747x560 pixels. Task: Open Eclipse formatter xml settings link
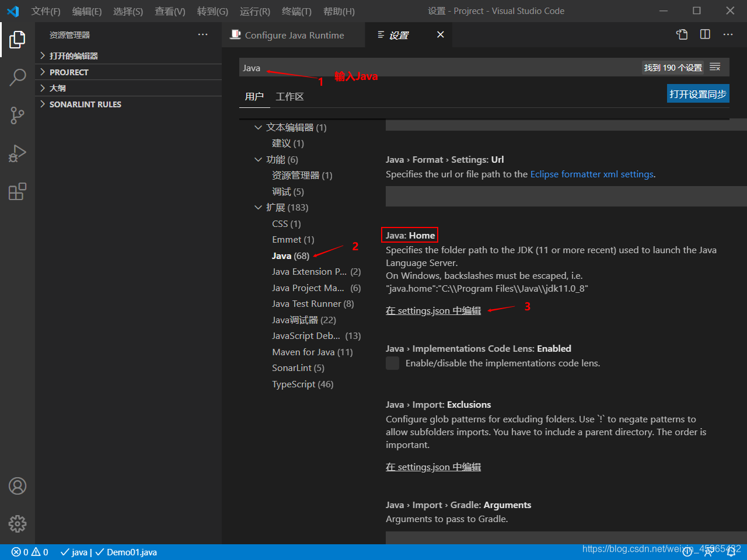[x=592, y=174]
